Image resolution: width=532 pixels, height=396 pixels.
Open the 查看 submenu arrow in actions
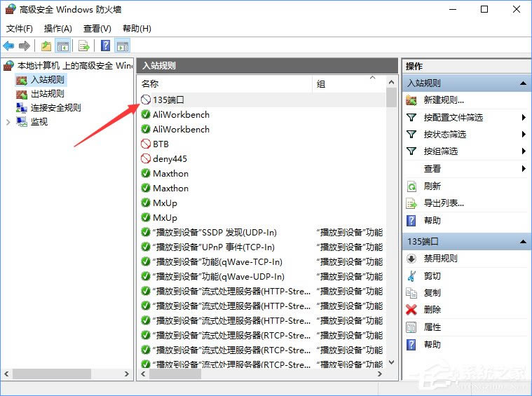524,168
